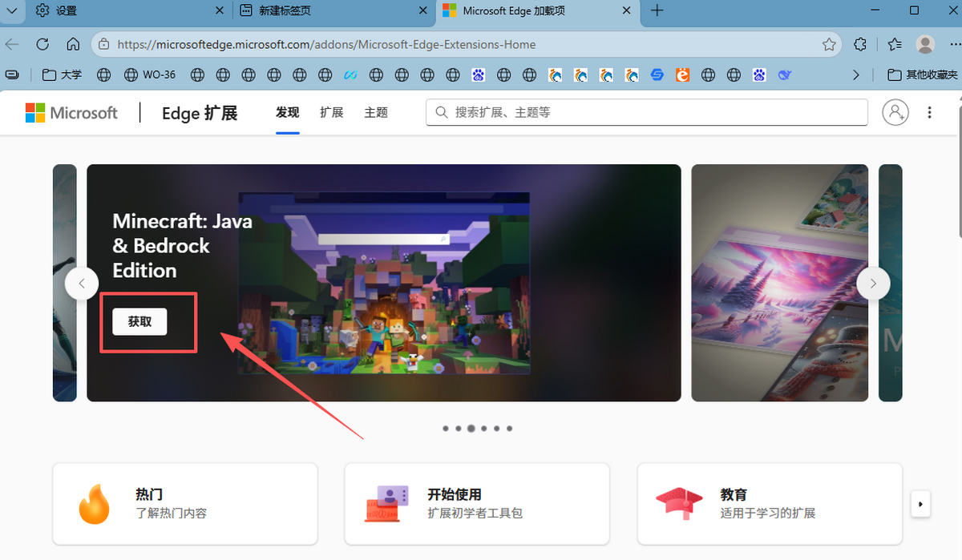Select the 发现 navigation tab

point(287,112)
